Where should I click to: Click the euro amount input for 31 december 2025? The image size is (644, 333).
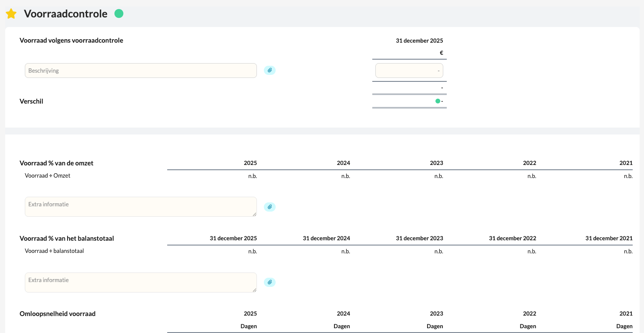point(409,71)
